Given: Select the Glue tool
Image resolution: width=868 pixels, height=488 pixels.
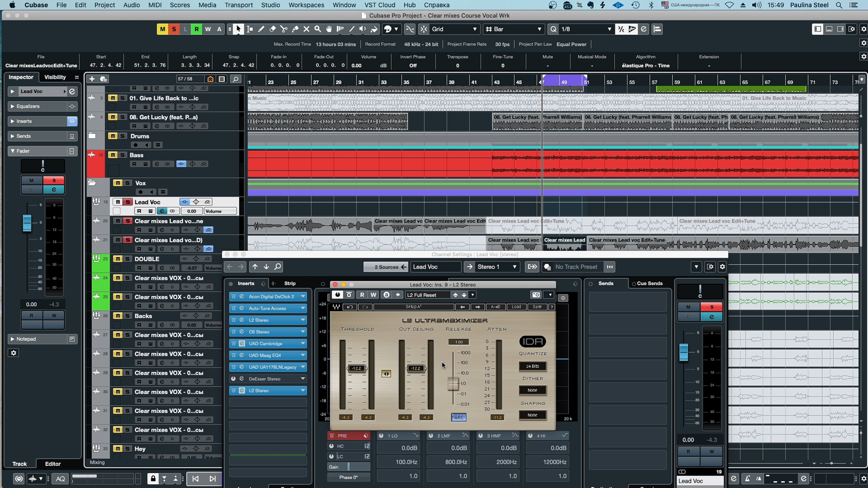Looking at the screenshot, I should (295, 29).
